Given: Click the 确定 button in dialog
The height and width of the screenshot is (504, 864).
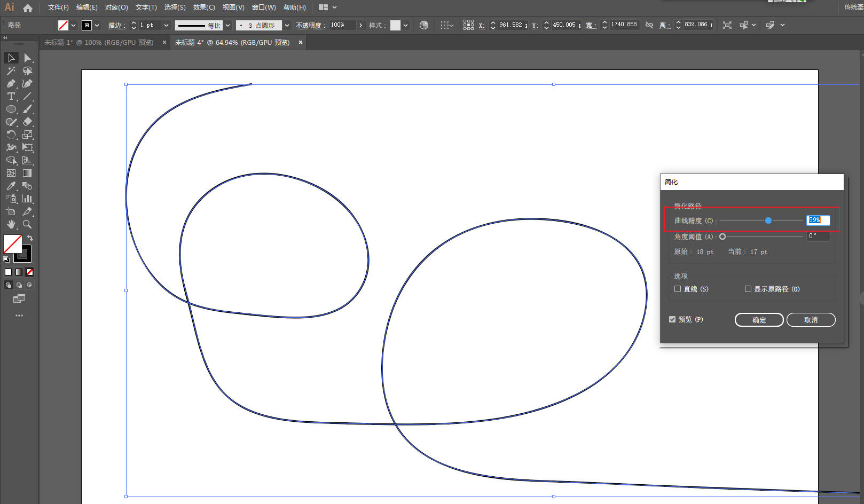Looking at the screenshot, I should 759,320.
